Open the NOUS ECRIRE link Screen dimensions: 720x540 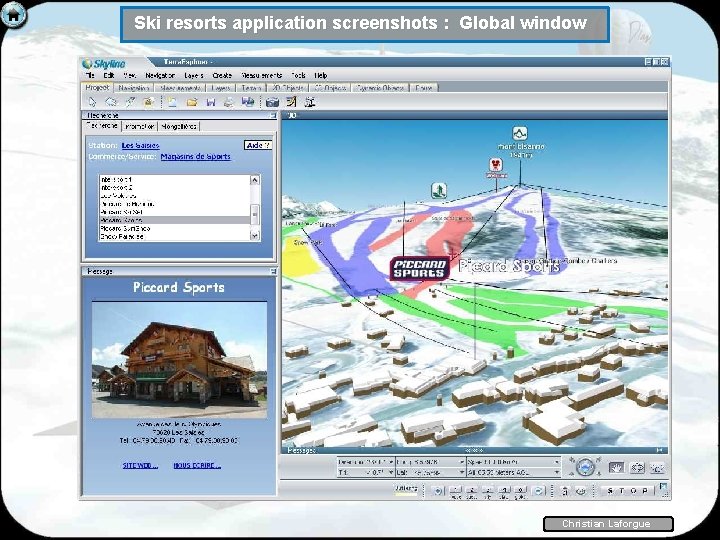[197, 465]
